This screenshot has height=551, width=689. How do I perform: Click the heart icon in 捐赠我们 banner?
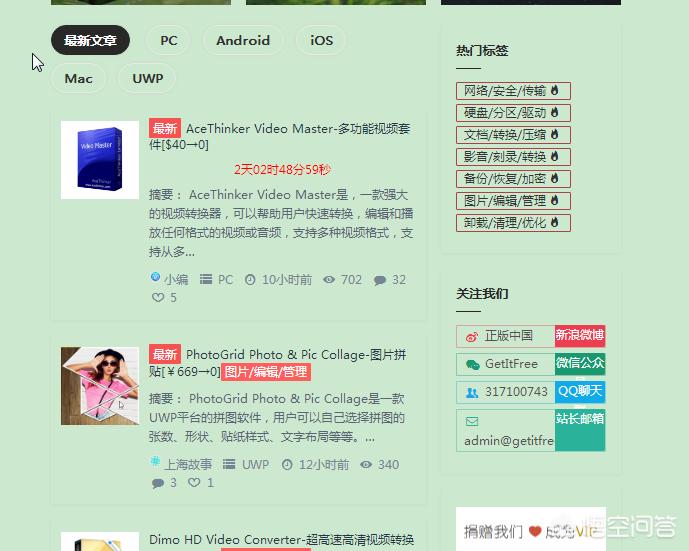tap(535, 532)
